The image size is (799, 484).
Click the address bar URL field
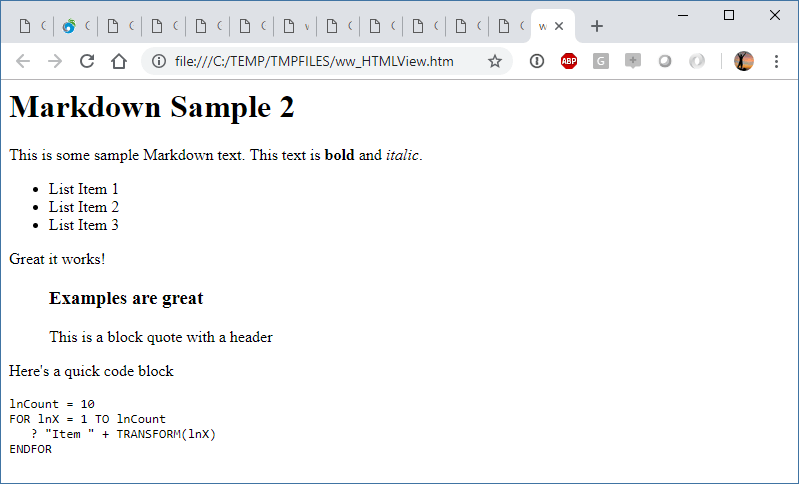pyautogui.click(x=314, y=61)
